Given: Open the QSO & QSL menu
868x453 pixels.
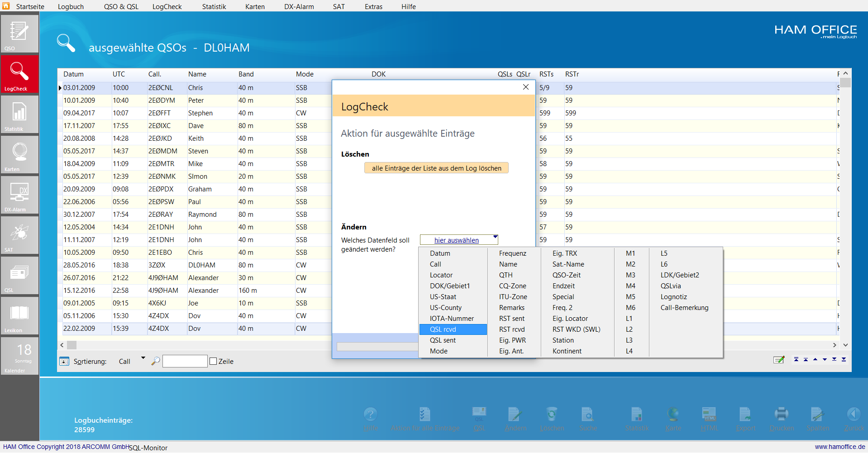Looking at the screenshot, I should click(x=121, y=6).
